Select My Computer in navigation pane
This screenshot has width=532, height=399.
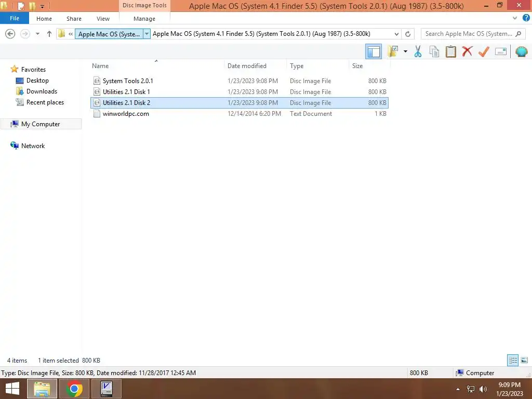pyautogui.click(x=41, y=124)
